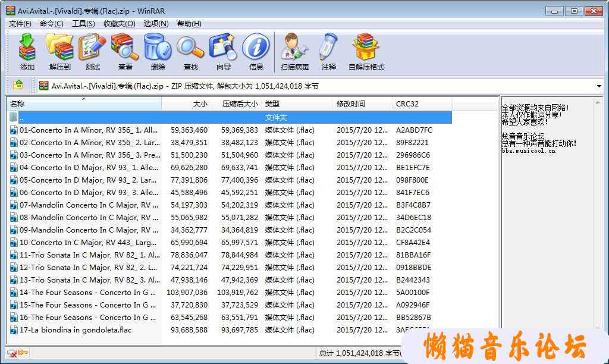This screenshot has height=364, width=609.
Task: Click the 解压到 (Extract to) toolbar icon
Action: pos(60,52)
